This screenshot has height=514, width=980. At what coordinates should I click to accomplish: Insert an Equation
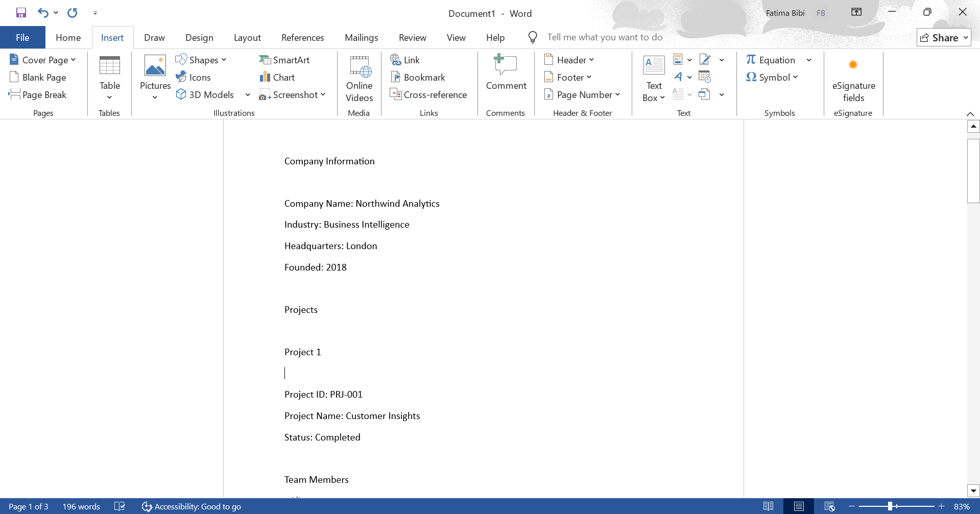[771, 60]
